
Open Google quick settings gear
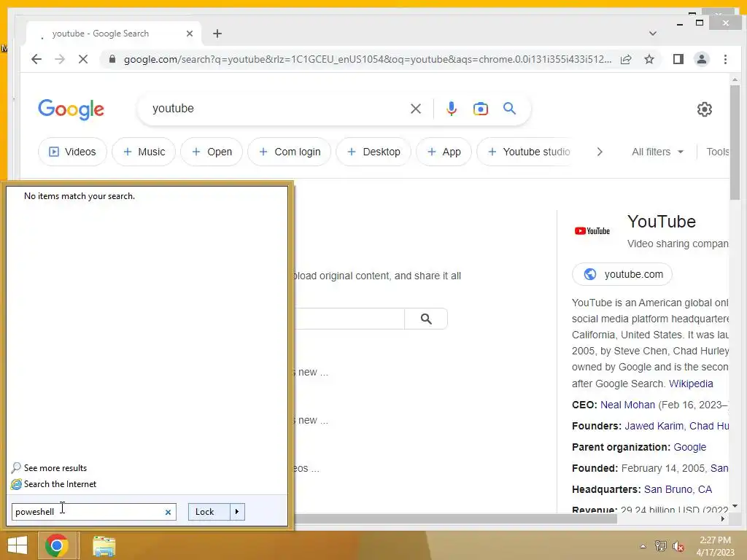click(704, 109)
